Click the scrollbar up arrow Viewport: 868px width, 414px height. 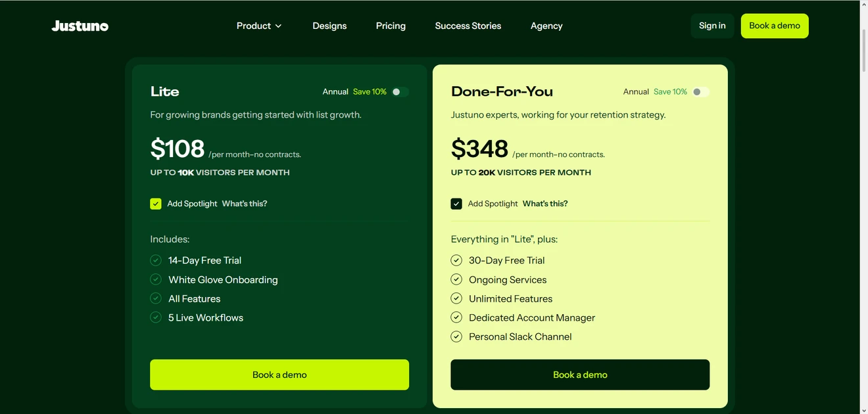click(x=863, y=5)
